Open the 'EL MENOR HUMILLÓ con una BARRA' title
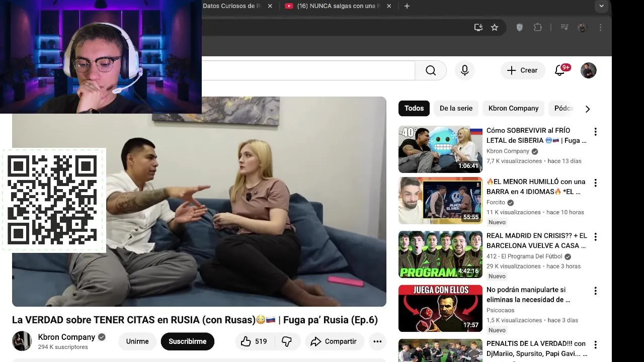 [536, 187]
